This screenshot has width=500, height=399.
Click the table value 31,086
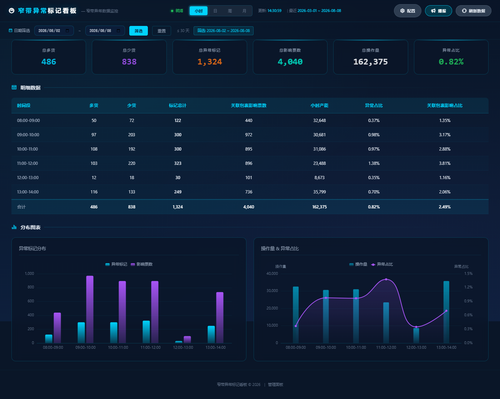319,149
